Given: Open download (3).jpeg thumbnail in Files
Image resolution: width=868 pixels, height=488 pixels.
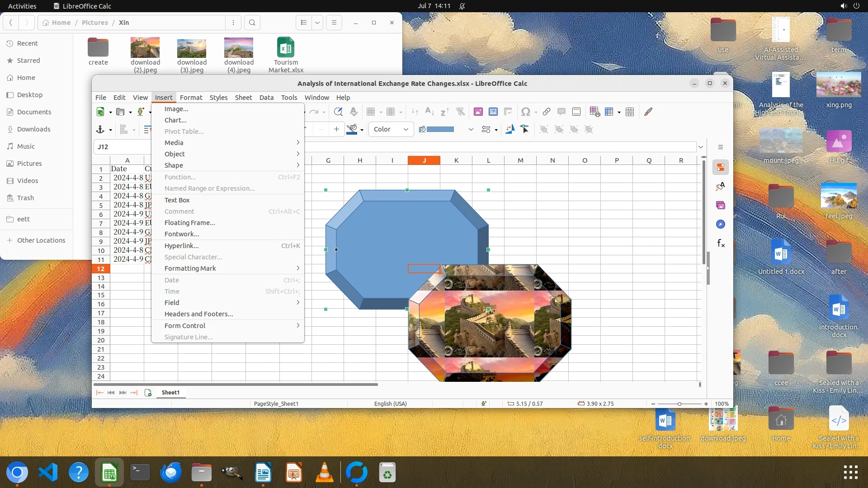Looking at the screenshot, I should [x=192, y=49].
